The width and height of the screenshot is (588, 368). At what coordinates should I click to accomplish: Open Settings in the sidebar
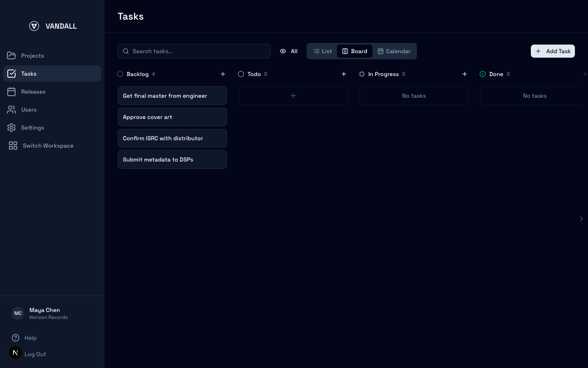coord(52,128)
